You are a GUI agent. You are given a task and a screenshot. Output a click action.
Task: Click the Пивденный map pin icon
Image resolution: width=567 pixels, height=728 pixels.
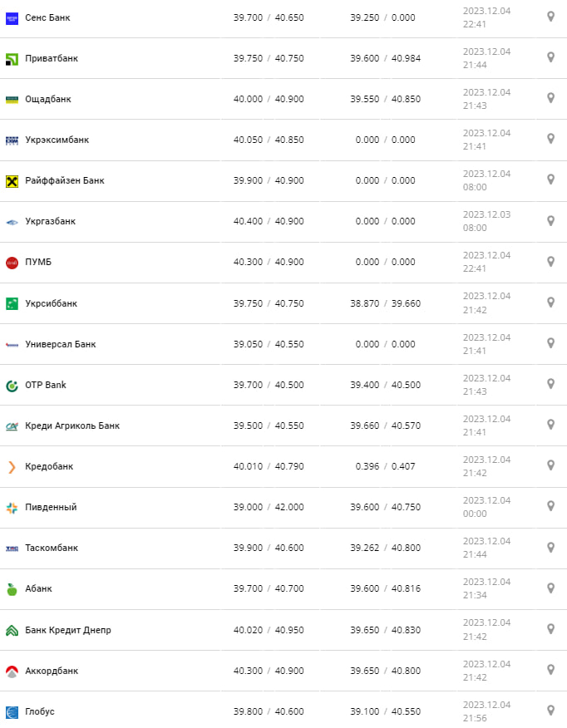point(550,506)
